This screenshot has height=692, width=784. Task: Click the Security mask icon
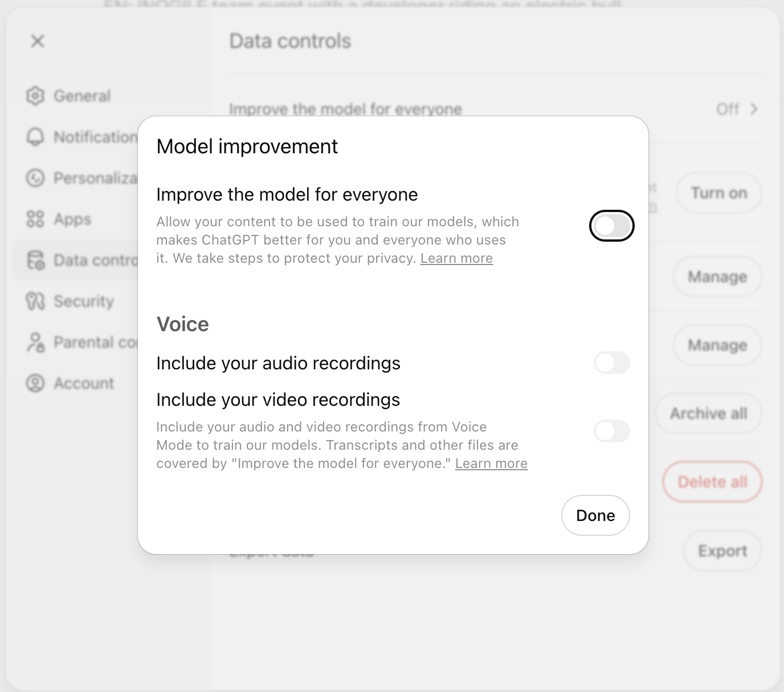pos(35,301)
